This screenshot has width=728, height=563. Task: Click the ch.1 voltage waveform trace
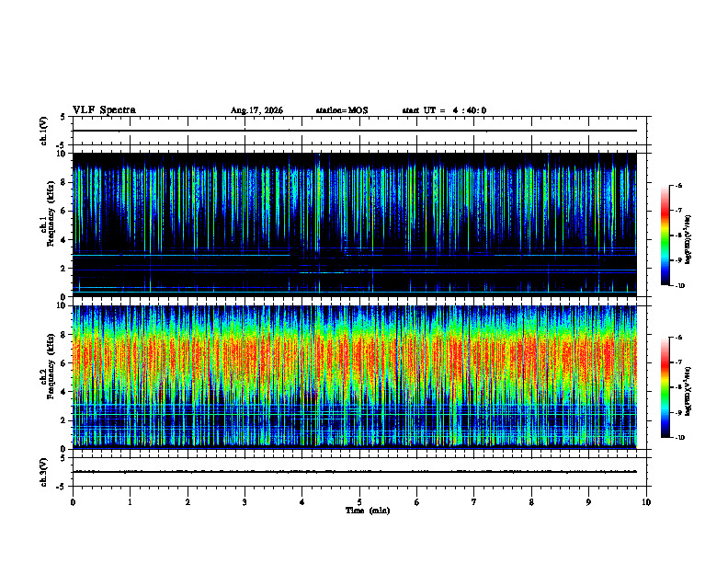[x=354, y=131]
